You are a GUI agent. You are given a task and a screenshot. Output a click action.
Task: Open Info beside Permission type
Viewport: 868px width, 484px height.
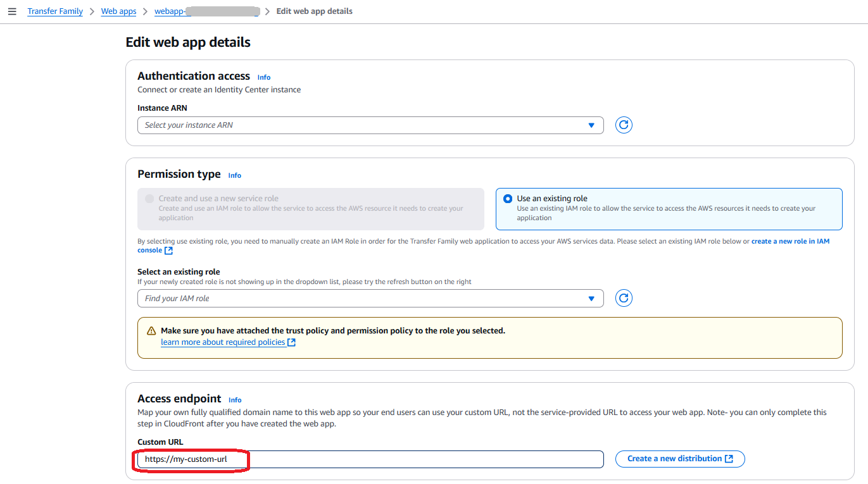[234, 175]
